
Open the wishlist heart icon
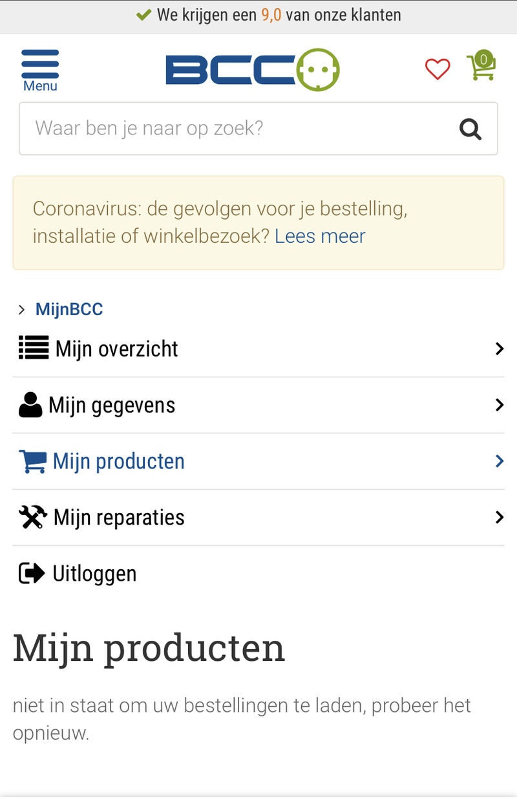click(438, 69)
